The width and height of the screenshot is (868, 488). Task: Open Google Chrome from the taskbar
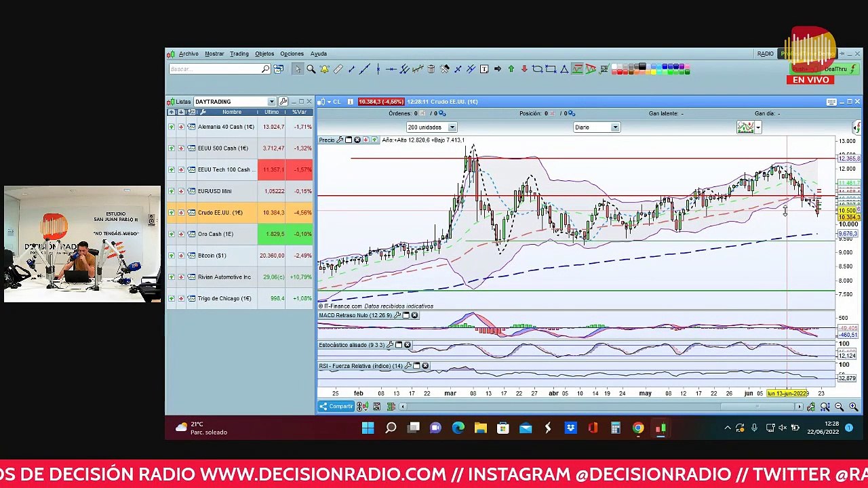pyautogui.click(x=638, y=428)
